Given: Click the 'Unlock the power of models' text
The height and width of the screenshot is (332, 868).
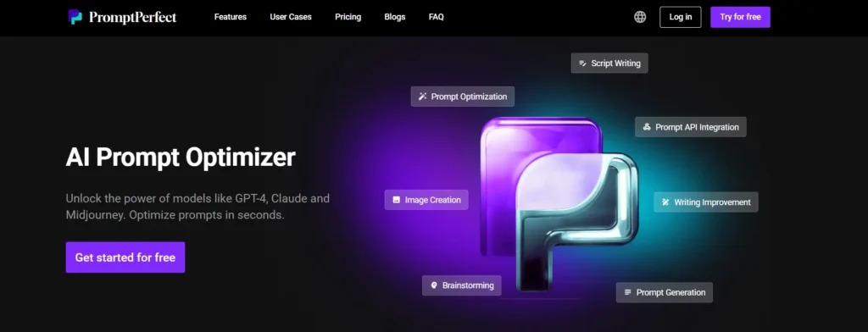Looking at the screenshot, I should pyautogui.click(x=198, y=207).
